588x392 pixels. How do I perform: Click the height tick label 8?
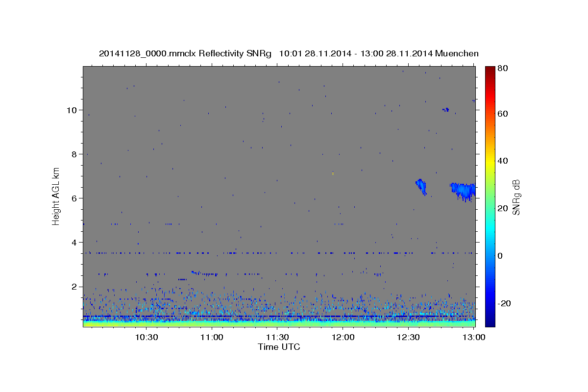73,154
